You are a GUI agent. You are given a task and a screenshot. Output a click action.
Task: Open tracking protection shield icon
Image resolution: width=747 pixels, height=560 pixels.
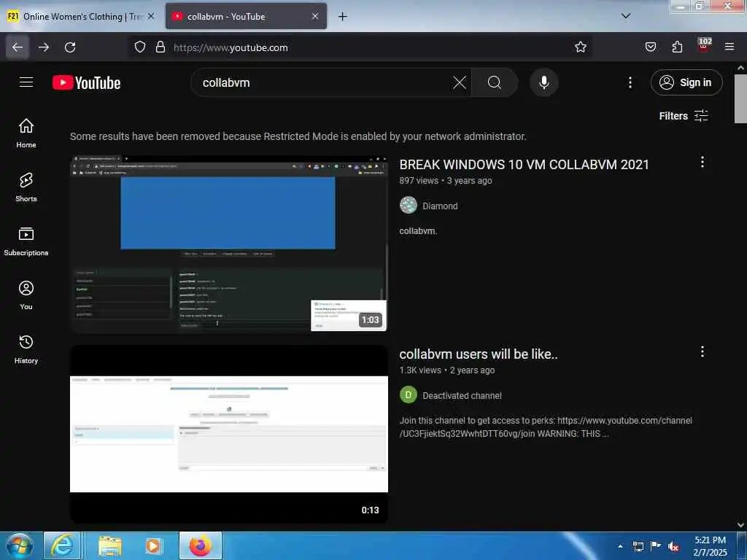coord(139,47)
